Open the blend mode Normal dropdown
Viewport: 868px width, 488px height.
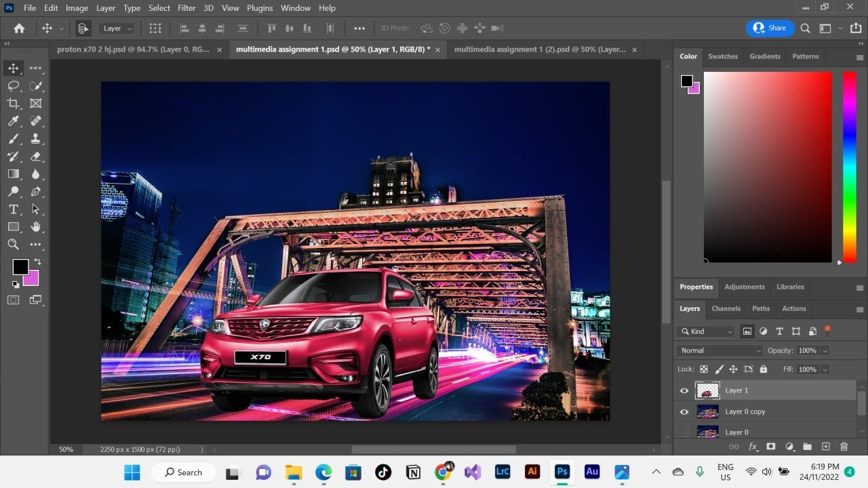coord(719,350)
